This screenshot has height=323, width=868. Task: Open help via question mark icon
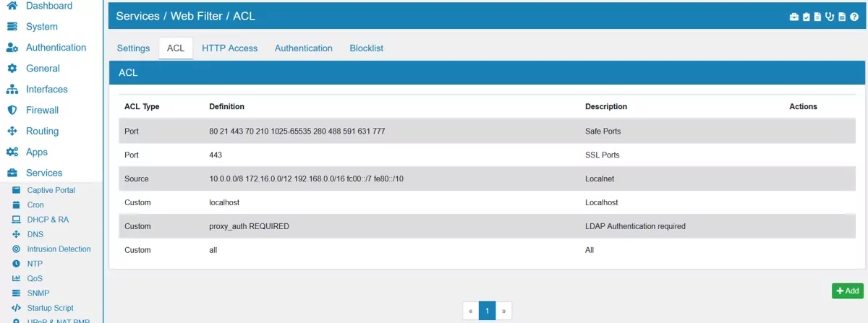[854, 17]
